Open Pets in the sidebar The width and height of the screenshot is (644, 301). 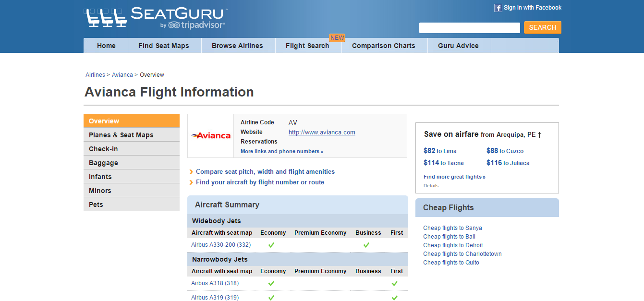[x=132, y=205]
